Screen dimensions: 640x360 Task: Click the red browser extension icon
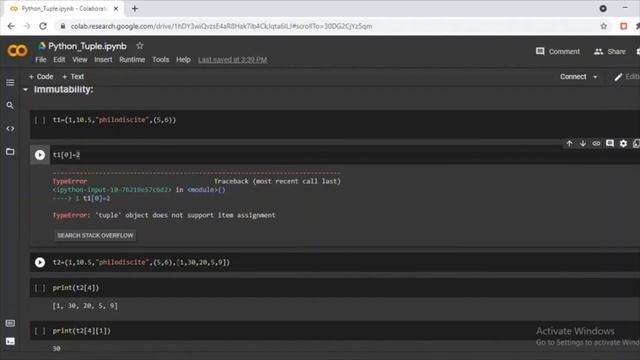pos(624,26)
